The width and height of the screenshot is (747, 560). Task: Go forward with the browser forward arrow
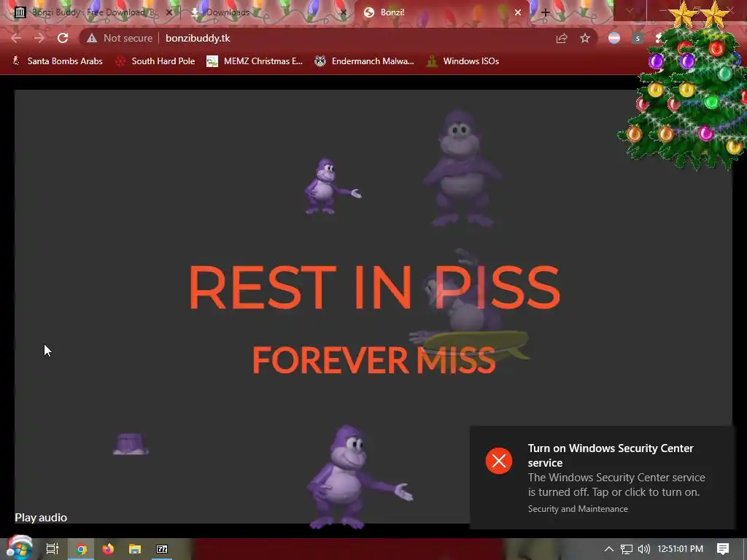tap(39, 38)
